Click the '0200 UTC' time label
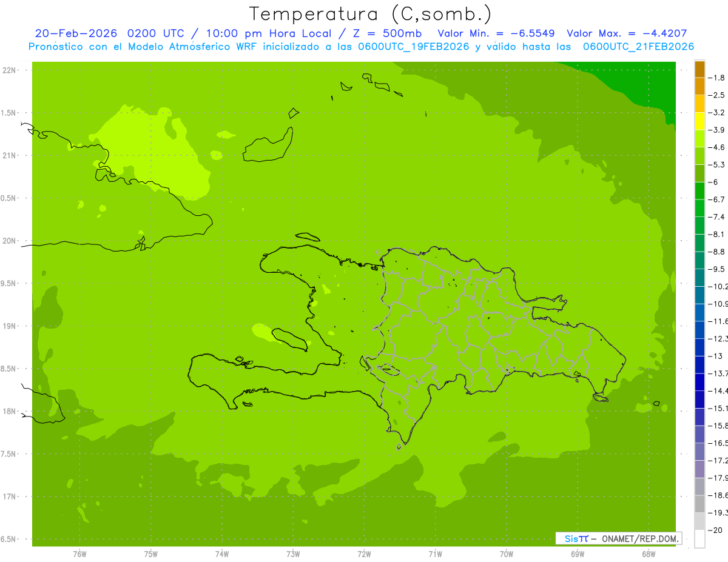This screenshot has width=728, height=562. [x=157, y=33]
